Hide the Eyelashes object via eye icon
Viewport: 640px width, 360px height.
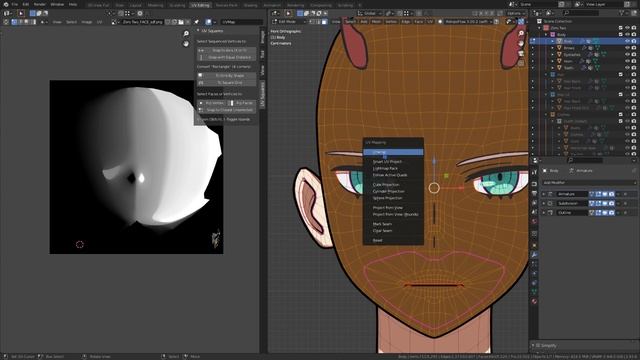628,54
